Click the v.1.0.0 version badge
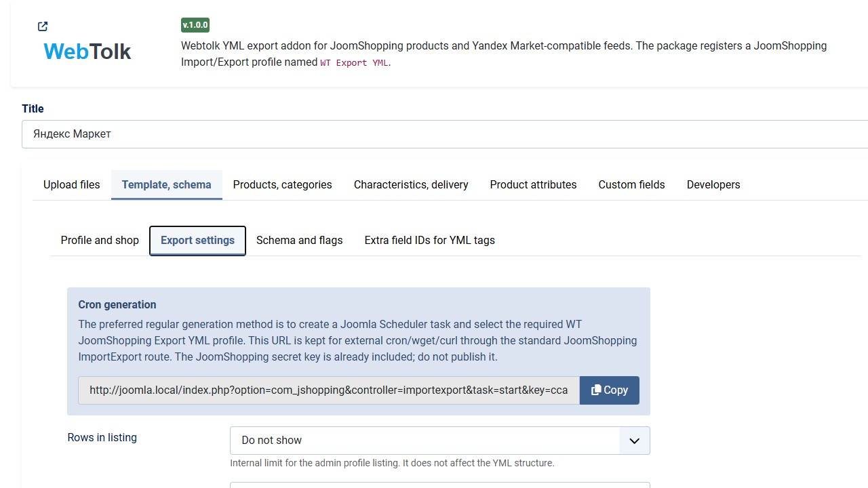The height and width of the screenshot is (488, 868). point(195,25)
